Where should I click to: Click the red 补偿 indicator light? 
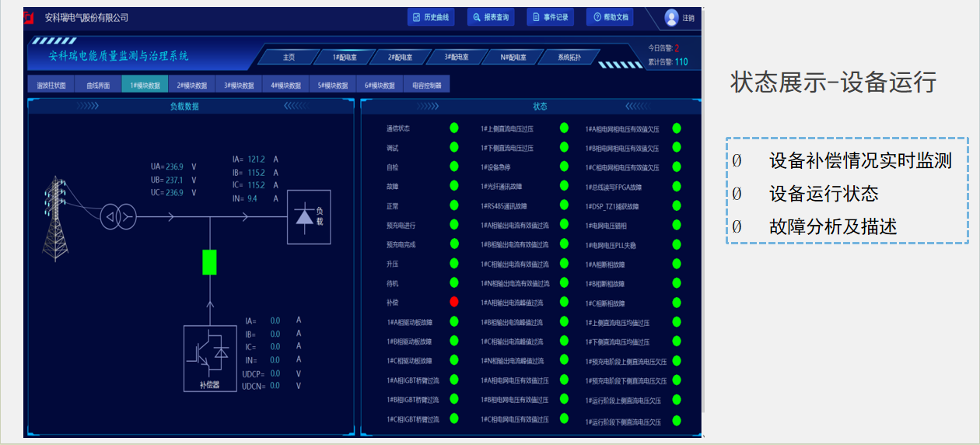click(x=454, y=302)
